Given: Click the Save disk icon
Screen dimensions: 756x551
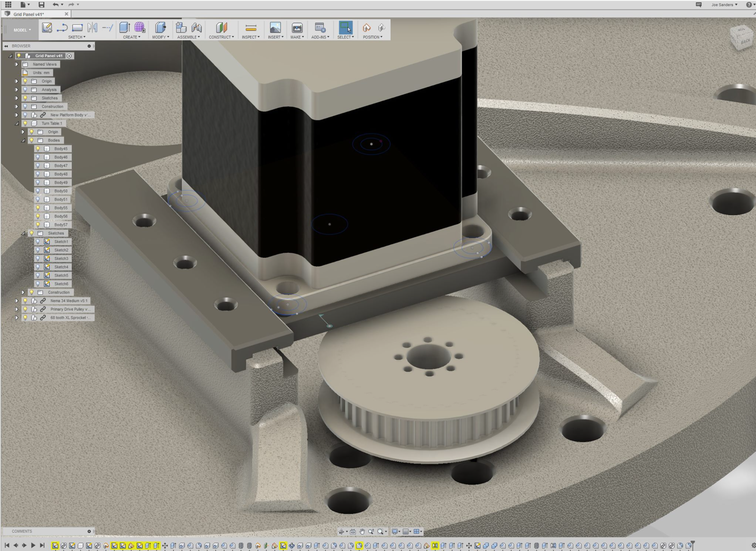Looking at the screenshot, I should 41,5.
